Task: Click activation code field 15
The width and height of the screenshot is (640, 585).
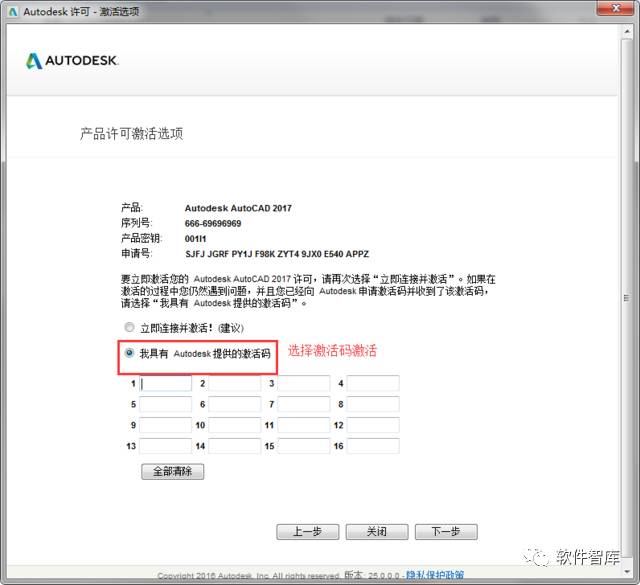Action: pos(304,446)
